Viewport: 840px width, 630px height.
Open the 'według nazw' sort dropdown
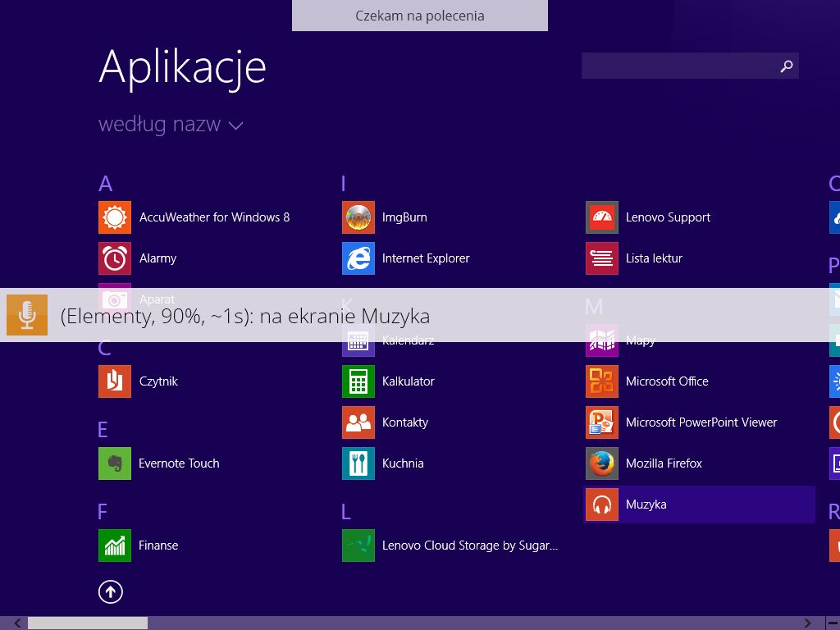pyautogui.click(x=171, y=125)
